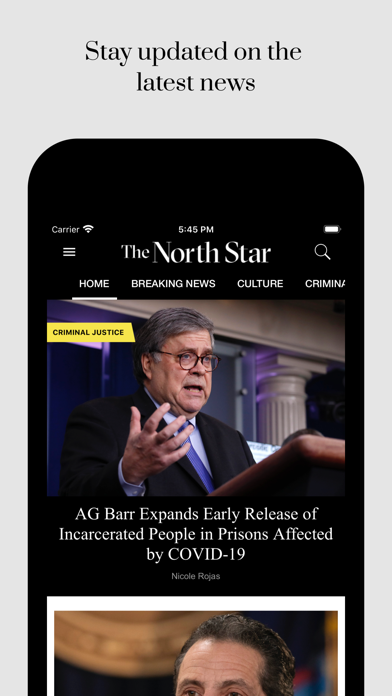Tap the white underline below HOME tab
The height and width of the screenshot is (696, 392).
tap(95, 298)
